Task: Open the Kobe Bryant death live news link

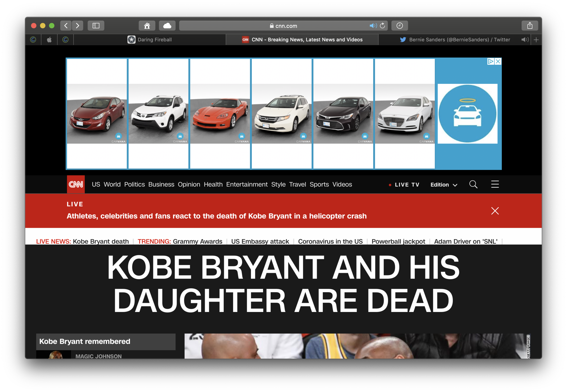Action: pyautogui.click(x=101, y=241)
